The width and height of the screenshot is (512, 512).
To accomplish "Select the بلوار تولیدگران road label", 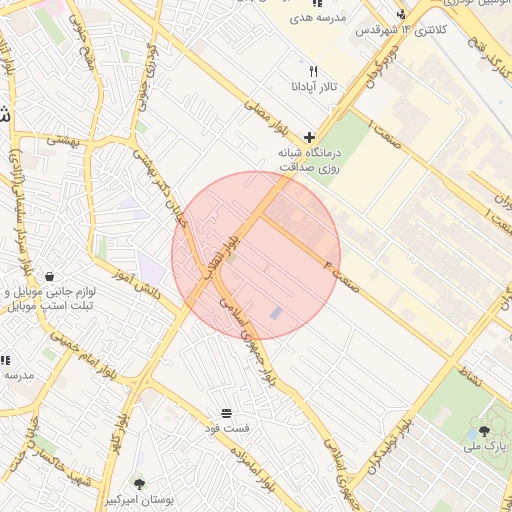I will click(390, 447).
